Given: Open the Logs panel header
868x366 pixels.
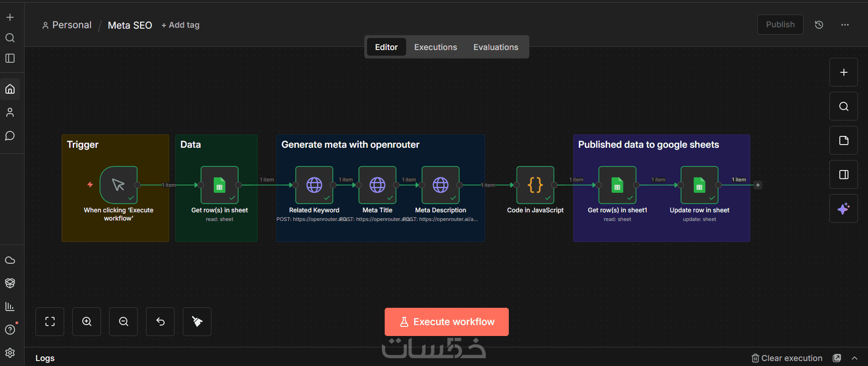Looking at the screenshot, I should (x=45, y=358).
